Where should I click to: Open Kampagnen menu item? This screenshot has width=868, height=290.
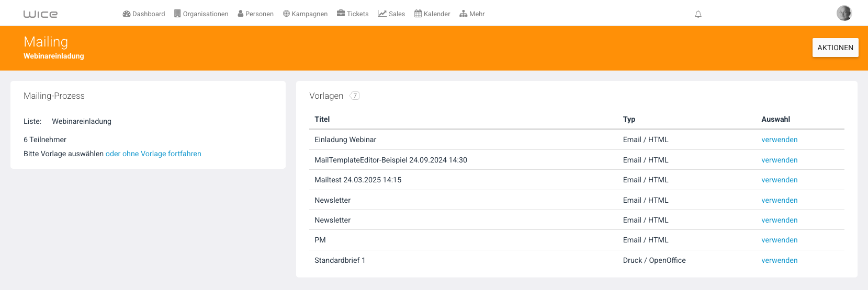pyautogui.click(x=306, y=14)
